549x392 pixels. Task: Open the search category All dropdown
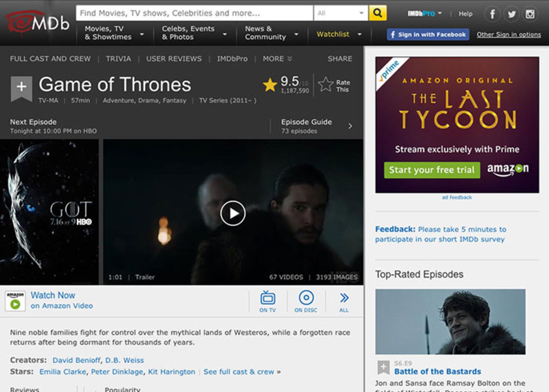[x=340, y=13]
